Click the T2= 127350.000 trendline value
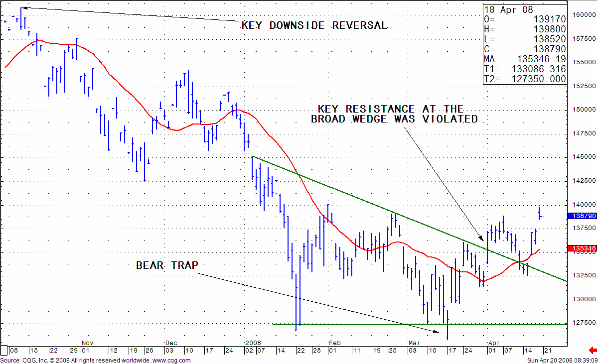Viewport: 598px width, 364px height. (525, 79)
